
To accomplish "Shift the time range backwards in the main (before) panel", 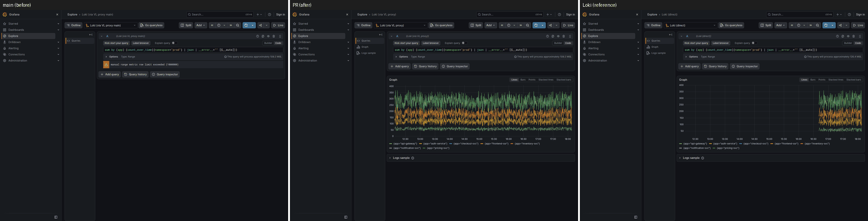I will tap(212, 25).
